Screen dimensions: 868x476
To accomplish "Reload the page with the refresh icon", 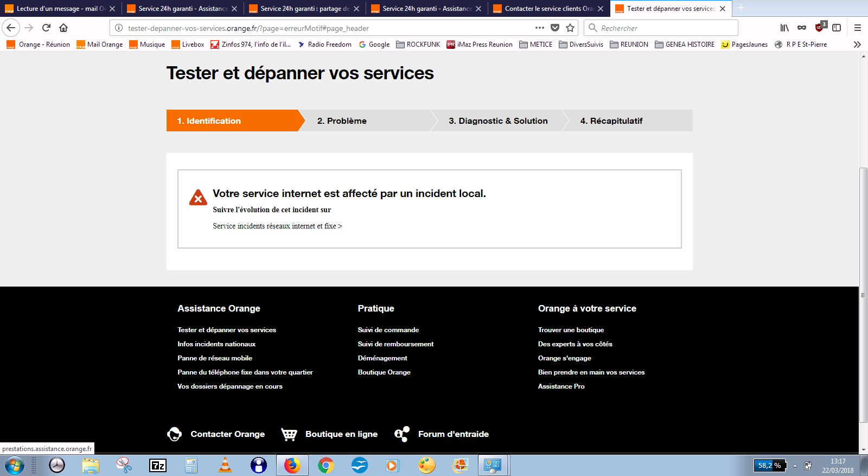I will (46, 28).
